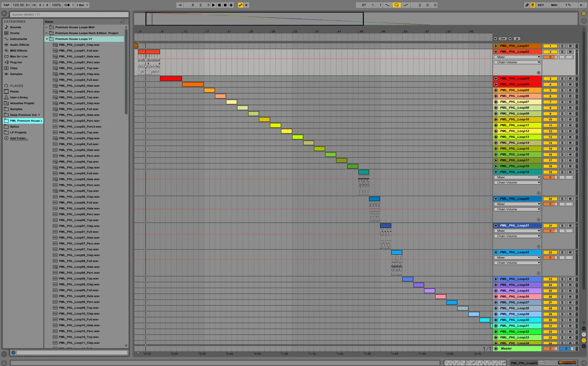
Task: Jump to previous locator arrow
Action: click(496, 38)
